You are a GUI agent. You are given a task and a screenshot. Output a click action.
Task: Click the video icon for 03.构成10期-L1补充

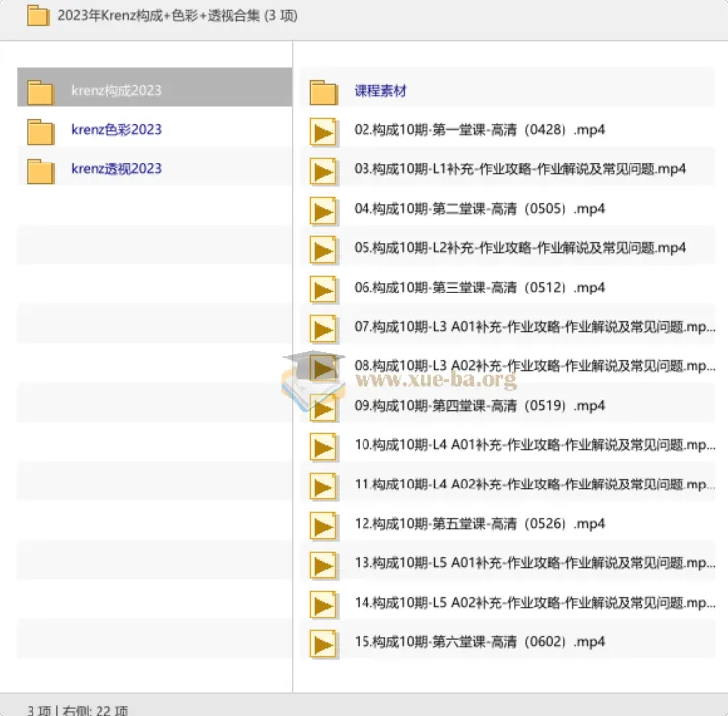tap(323, 171)
